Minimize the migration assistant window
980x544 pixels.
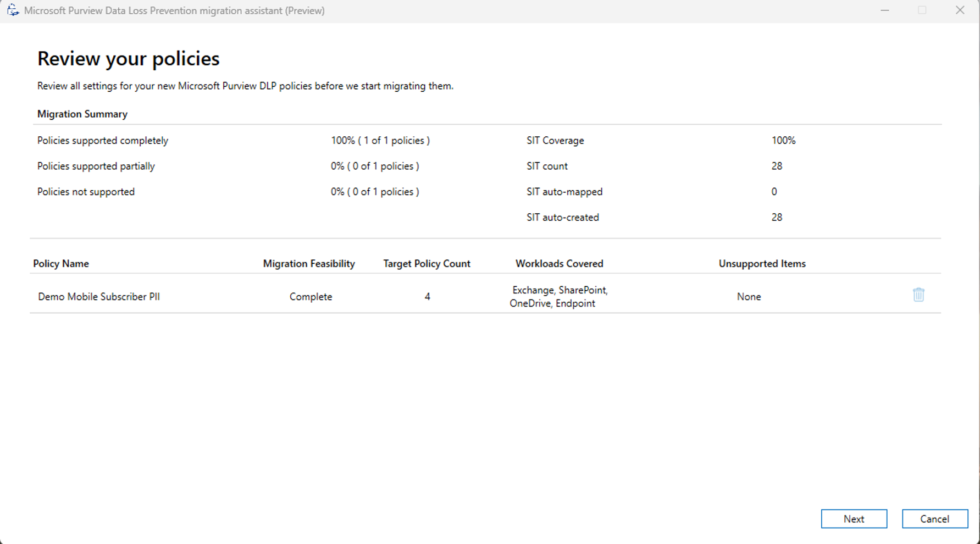point(885,10)
